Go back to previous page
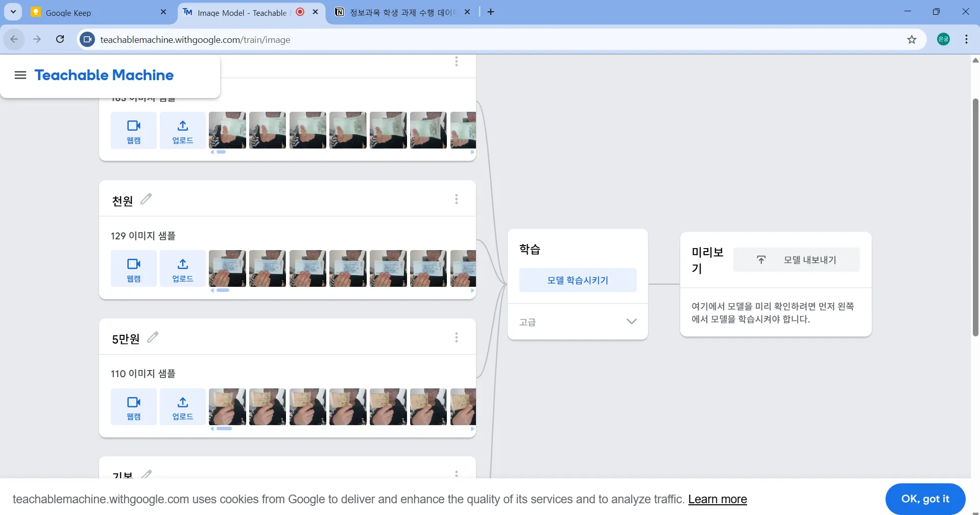Viewport: 980px width, 515px height. point(14,39)
